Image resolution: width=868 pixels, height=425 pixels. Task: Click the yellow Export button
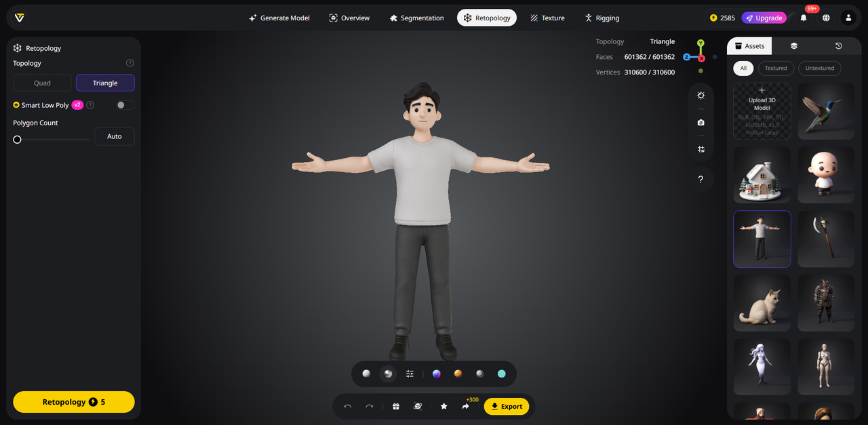point(507,406)
